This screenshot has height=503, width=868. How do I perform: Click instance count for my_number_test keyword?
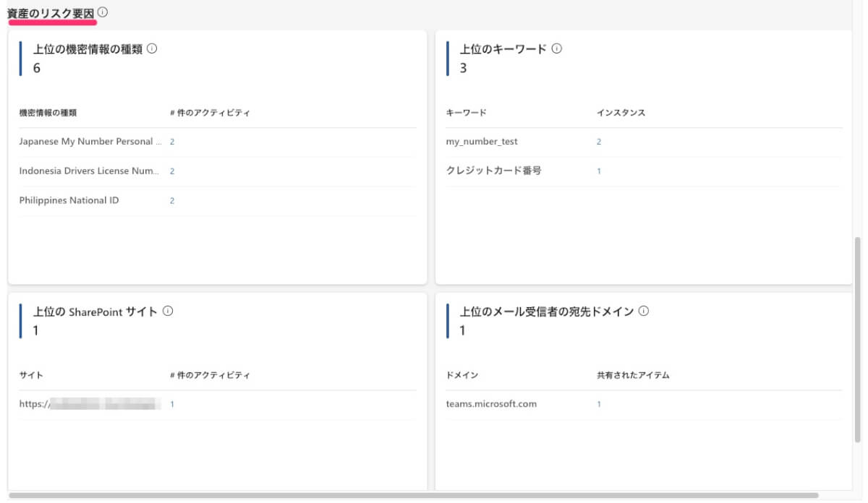tap(599, 142)
